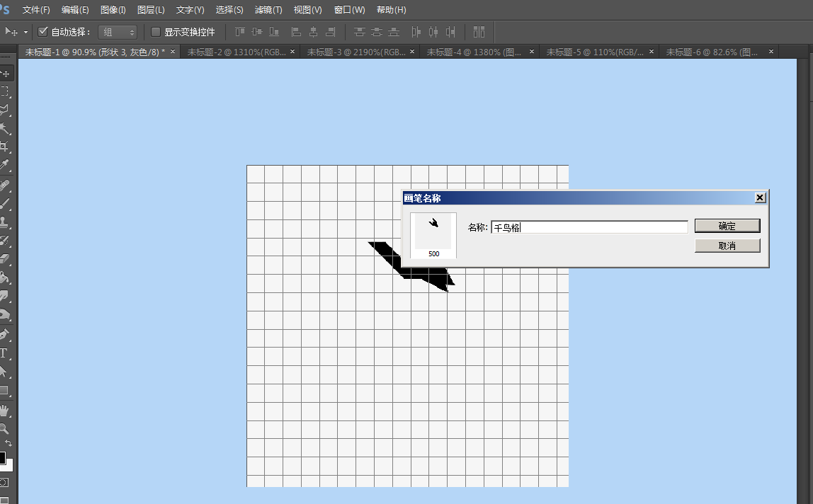
Task: Toggle Quick Mask mode icon
Action: coord(4,482)
